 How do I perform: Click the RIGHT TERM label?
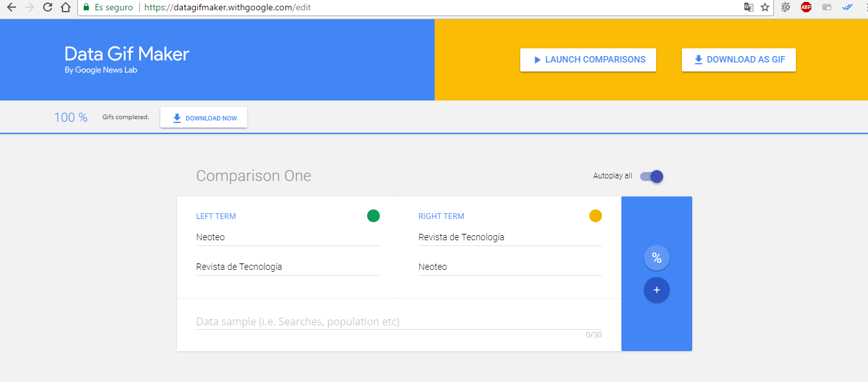(x=441, y=216)
